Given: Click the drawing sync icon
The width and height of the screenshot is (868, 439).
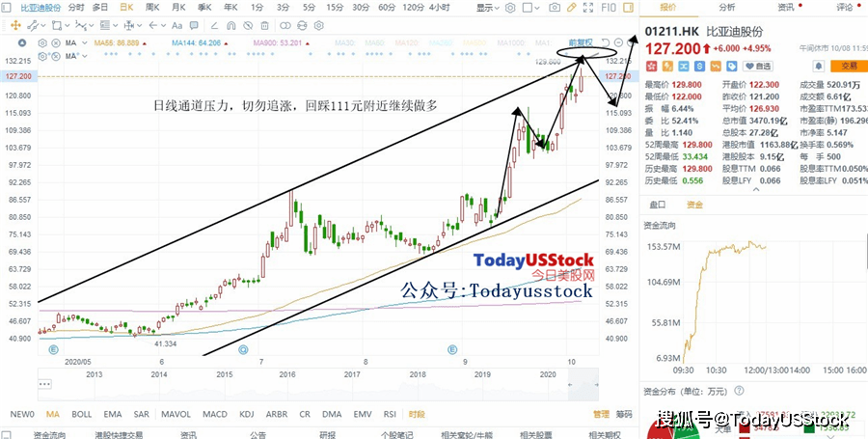Looking at the screenshot, I should point(302,25).
